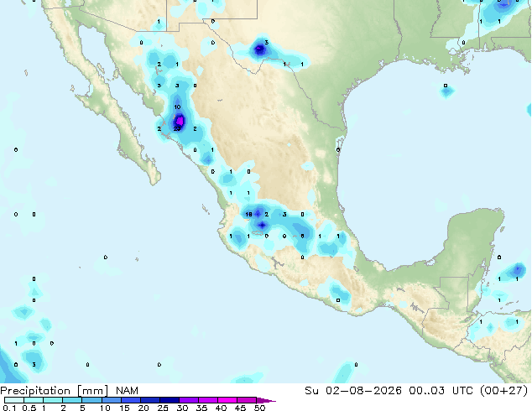The width and height of the screenshot is (532, 411).
Task: Select the 10–15 mm legend swatch
Action: (x=112, y=400)
